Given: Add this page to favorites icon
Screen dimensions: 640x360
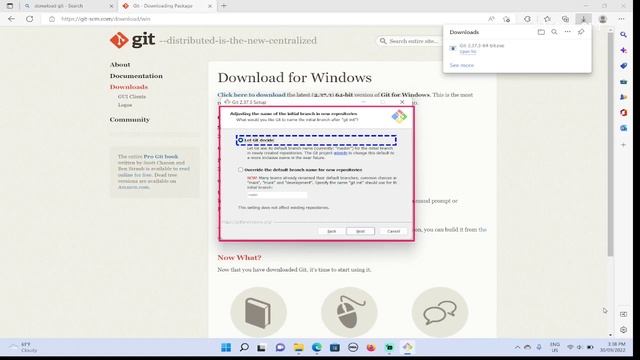Looking at the screenshot, I should [507, 19].
